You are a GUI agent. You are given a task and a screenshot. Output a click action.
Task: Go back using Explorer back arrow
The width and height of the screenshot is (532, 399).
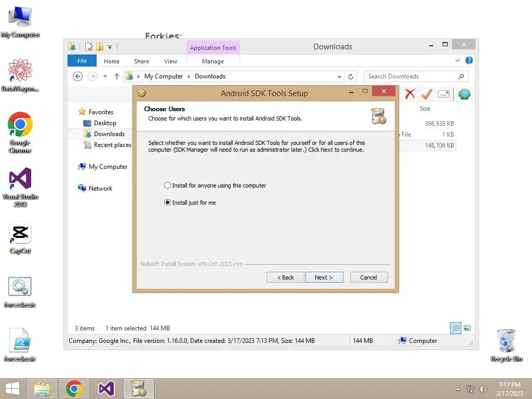click(x=78, y=76)
